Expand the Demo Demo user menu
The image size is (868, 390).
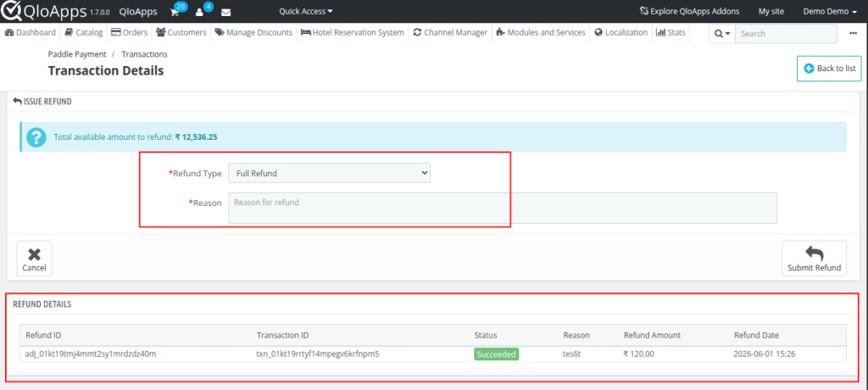[x=830, y=11]
